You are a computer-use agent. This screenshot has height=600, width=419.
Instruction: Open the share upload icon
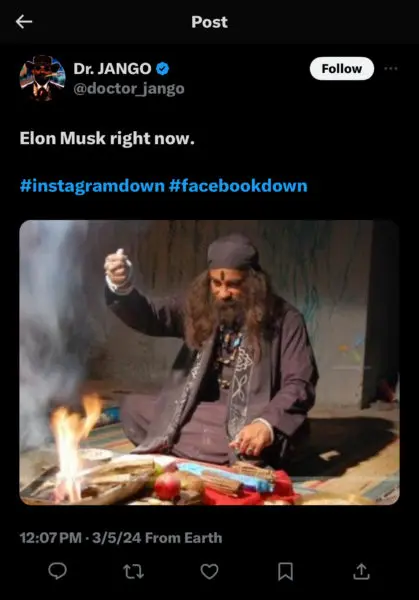[361, 571]
